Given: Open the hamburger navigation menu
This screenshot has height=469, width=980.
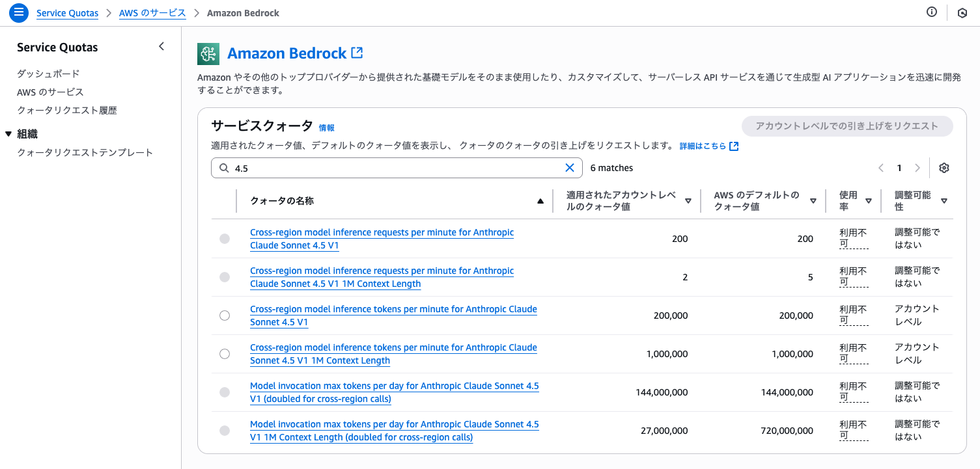Looking at the screenshot, I should point(18,12).
